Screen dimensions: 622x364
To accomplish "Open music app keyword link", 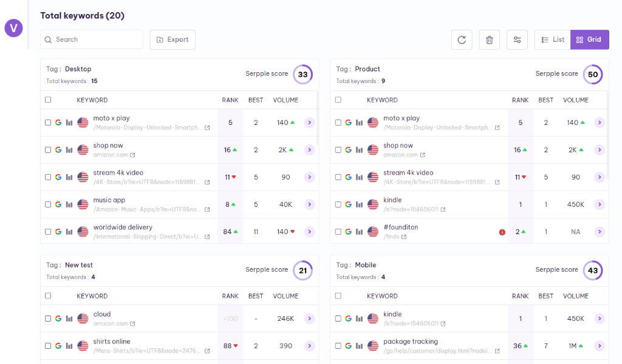I will tap(109, 200).
